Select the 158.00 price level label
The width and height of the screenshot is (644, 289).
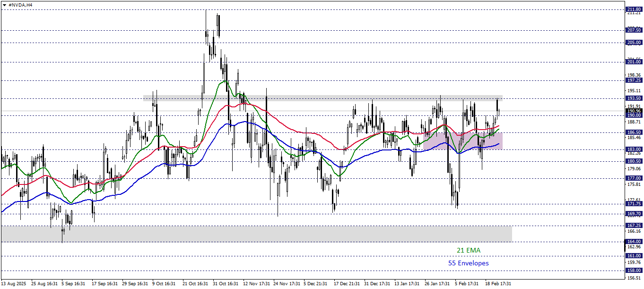[634, 271]
